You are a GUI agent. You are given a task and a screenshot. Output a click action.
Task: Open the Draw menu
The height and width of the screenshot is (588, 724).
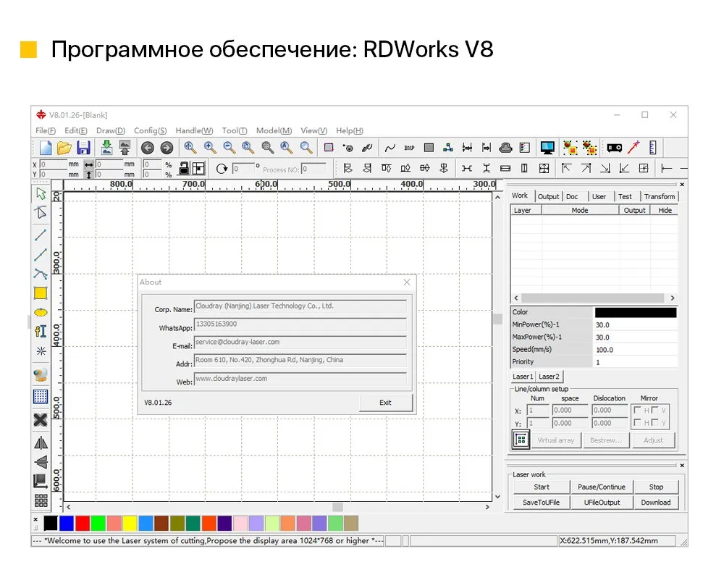click(x=110, y=131)
